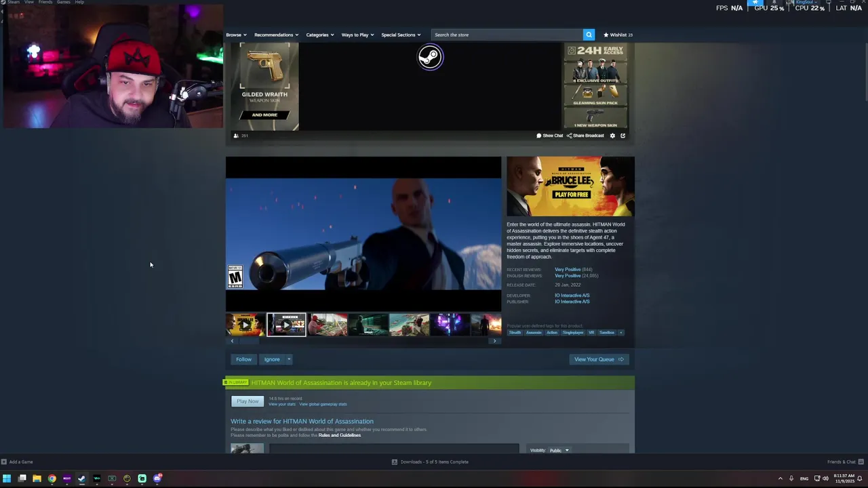Click the Sandbox tag

pos(607,332)
